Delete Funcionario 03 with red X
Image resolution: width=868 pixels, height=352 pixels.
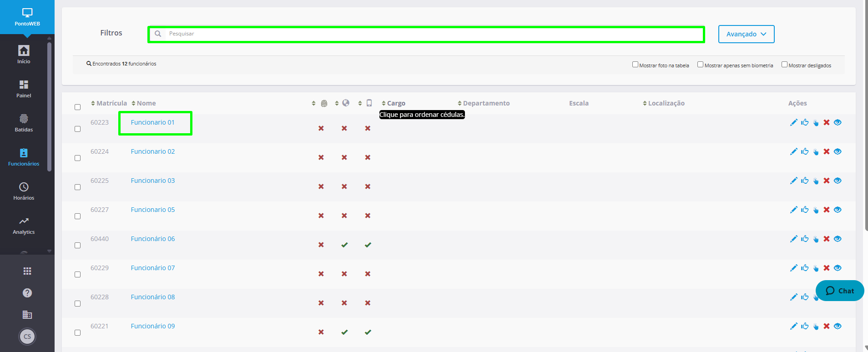coord(827,181)
